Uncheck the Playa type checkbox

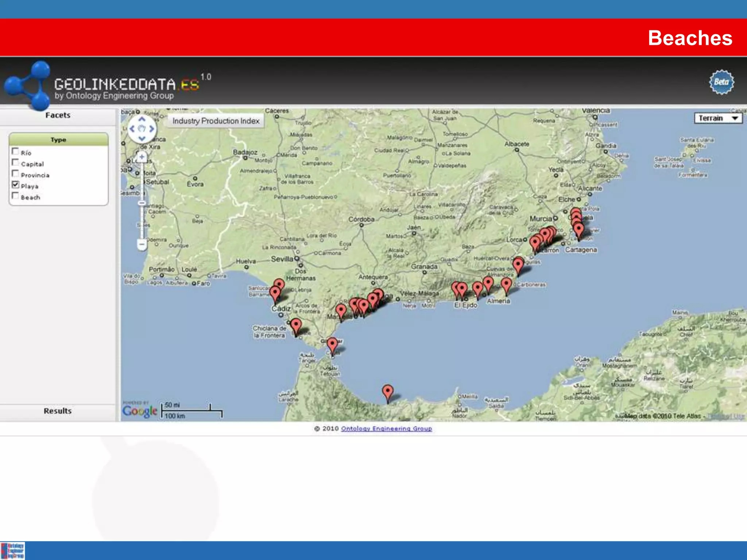15,185
